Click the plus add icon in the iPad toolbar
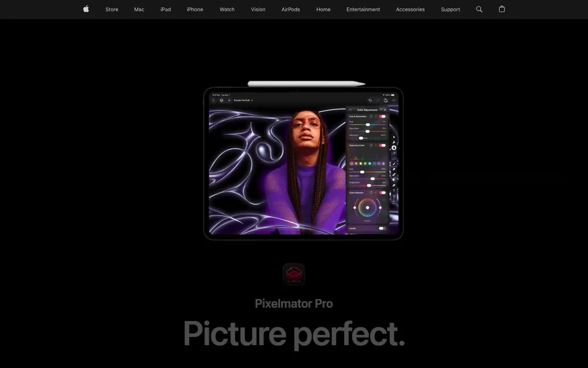588x368 pixels. pyautogui.click(x=229, y=100)
